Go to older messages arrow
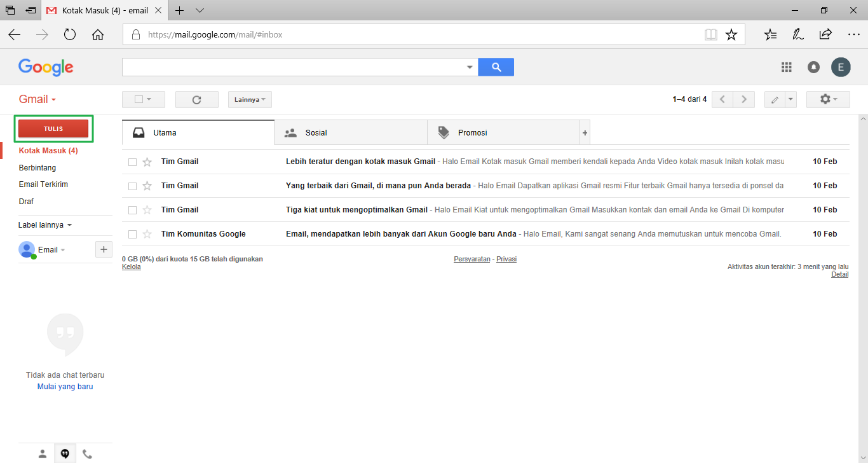 point(744,99)
